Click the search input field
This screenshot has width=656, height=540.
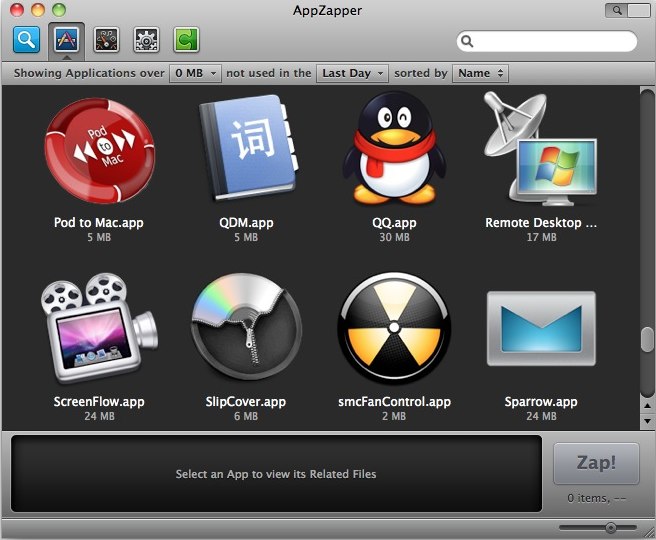tap(547, 41)
